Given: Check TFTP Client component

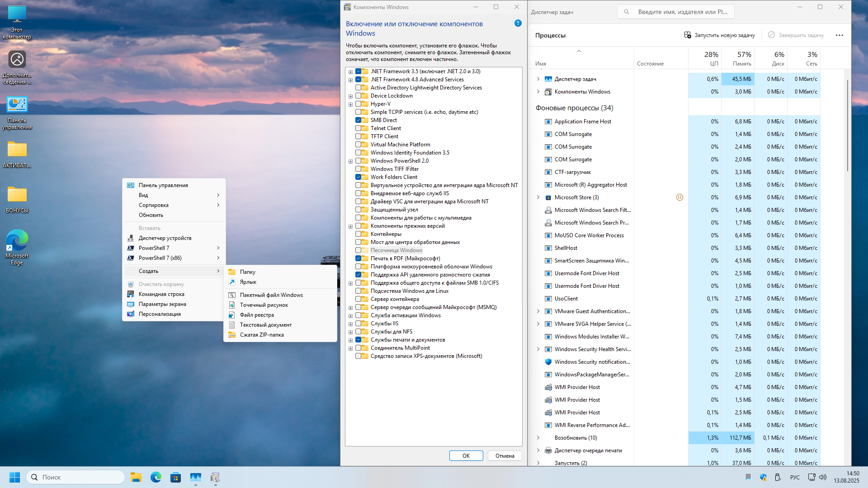Looking at the screenshot, I should 358,136.
